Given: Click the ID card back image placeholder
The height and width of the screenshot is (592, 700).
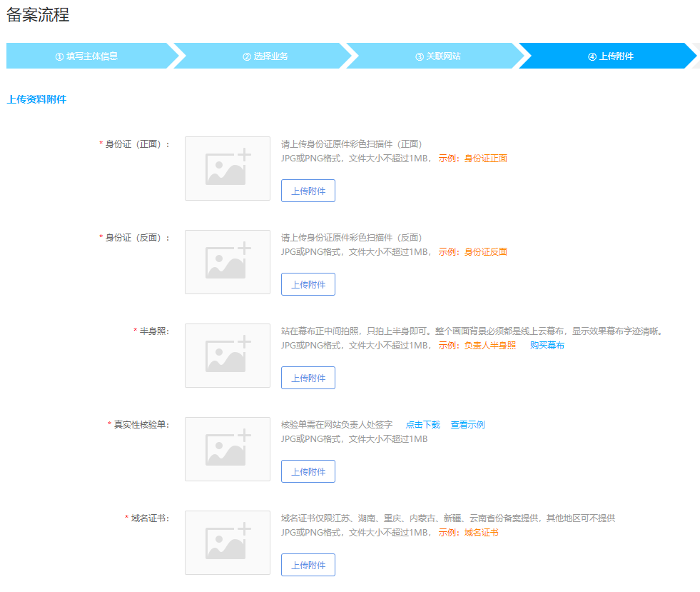Looking at the screenshot, I should pyautogui.click(x=227, y=262).
